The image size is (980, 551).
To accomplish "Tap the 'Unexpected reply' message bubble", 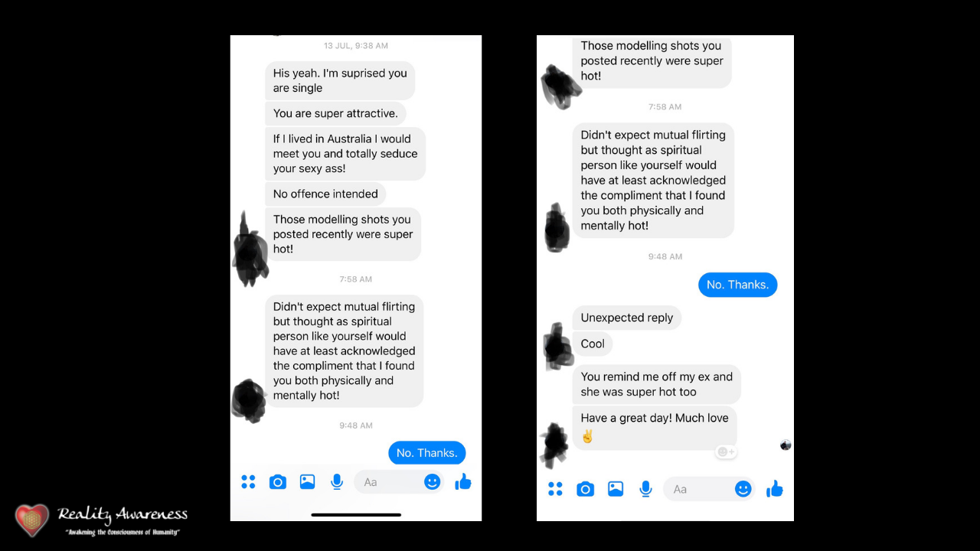I will coord(627,318).
